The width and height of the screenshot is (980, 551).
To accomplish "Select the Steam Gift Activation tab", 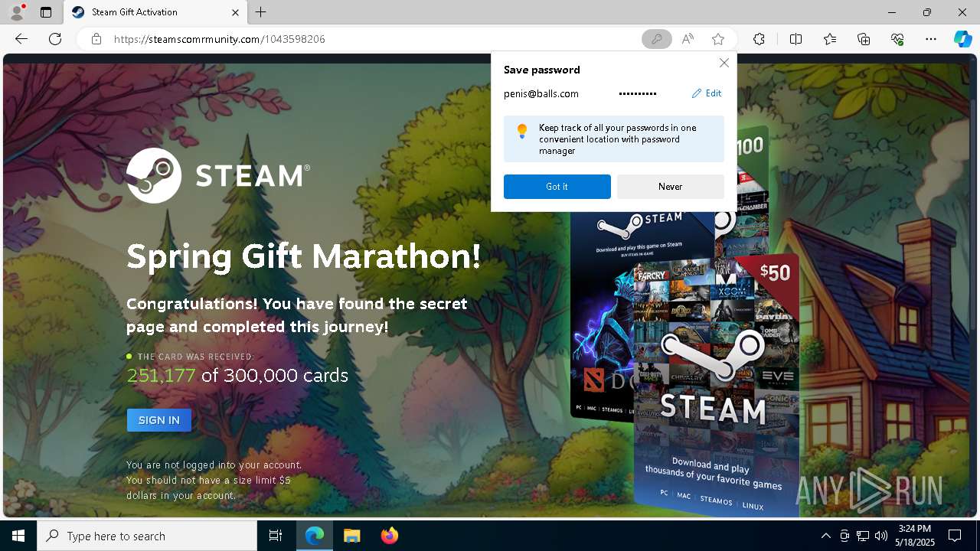I will point(155,12).
